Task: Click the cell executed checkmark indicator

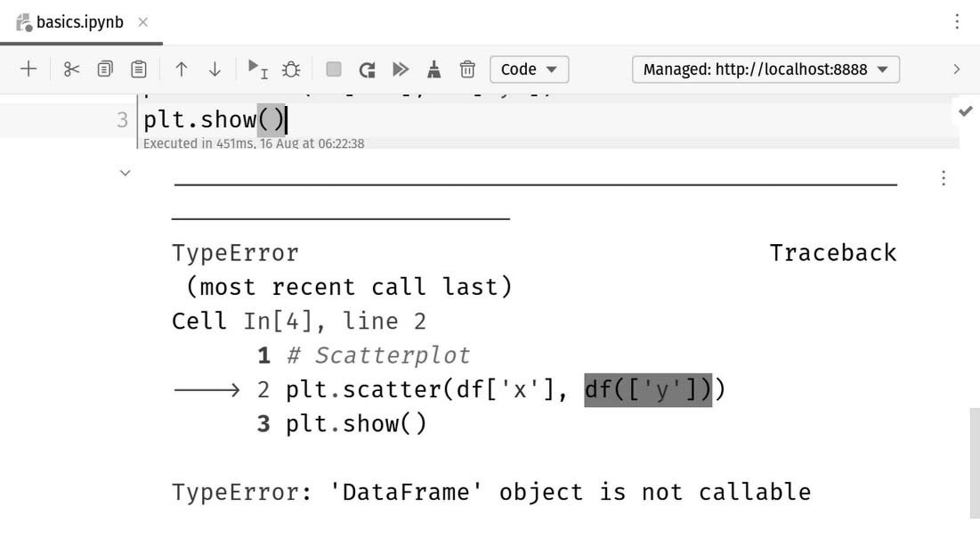Action: 966,111
